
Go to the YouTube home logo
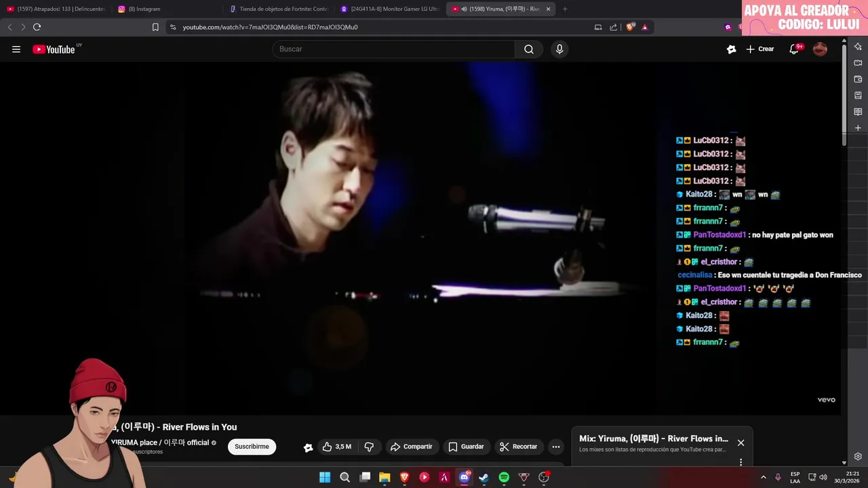[x=54, y=49]
